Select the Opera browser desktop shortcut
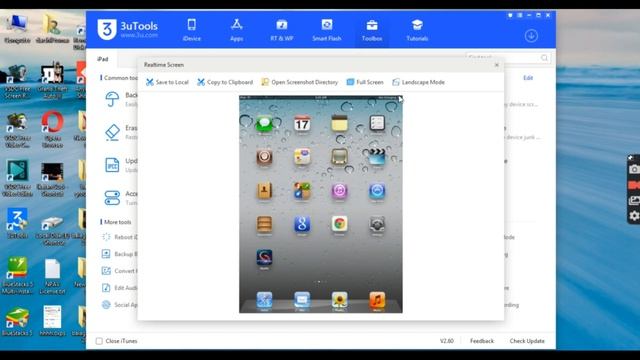Image resolution: width=640 pixels, height=360 pixels. (x=52, y=129)
